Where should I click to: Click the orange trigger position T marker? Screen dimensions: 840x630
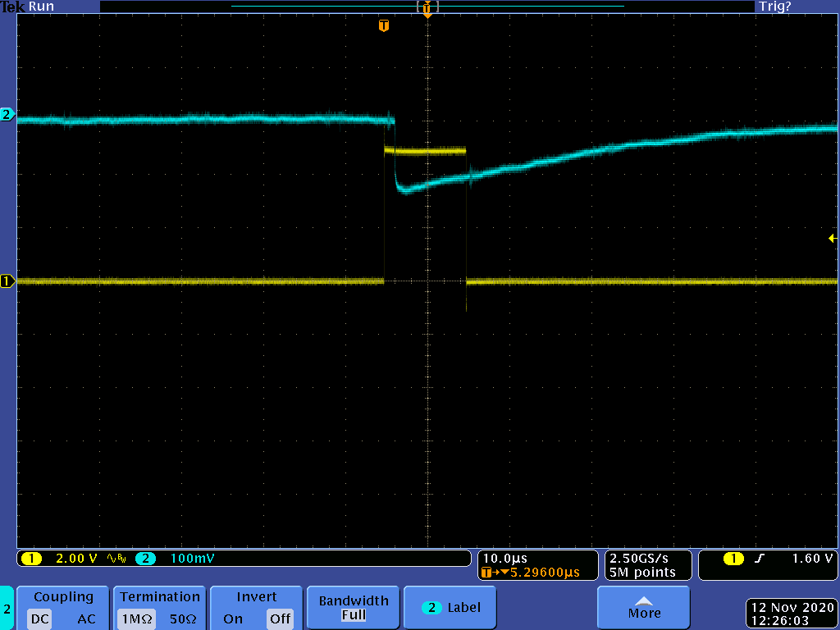[383, 26]
